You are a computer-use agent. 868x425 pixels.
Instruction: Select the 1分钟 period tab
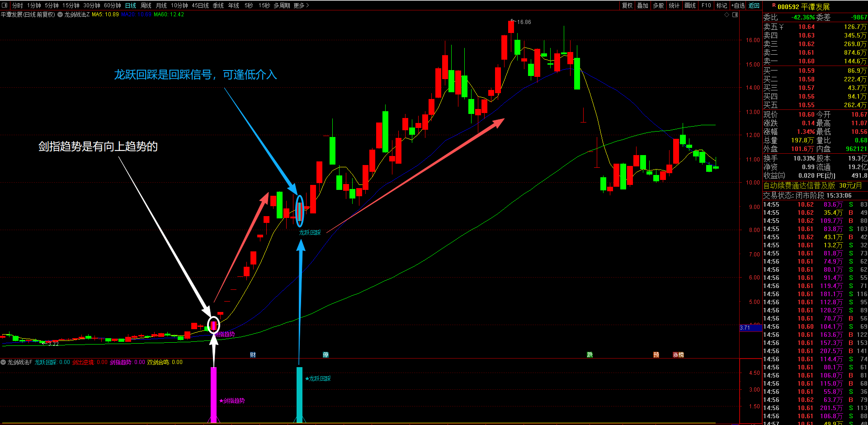click(x=34, y=5)
